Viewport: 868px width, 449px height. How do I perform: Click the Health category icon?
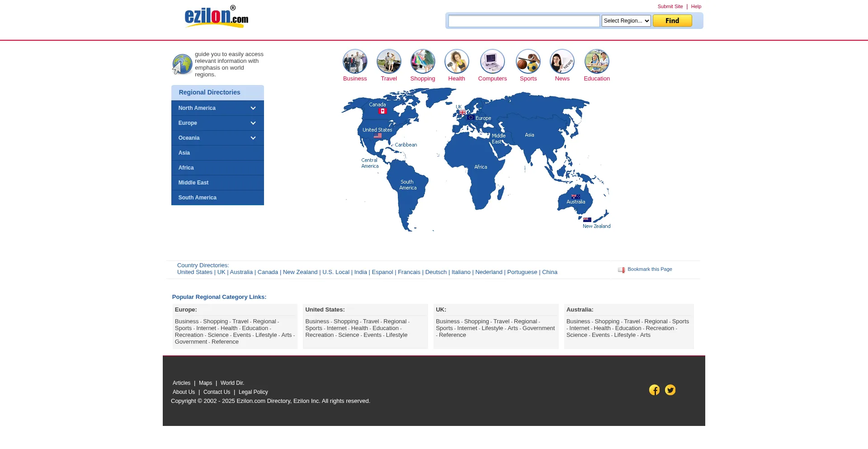point(457,61)
